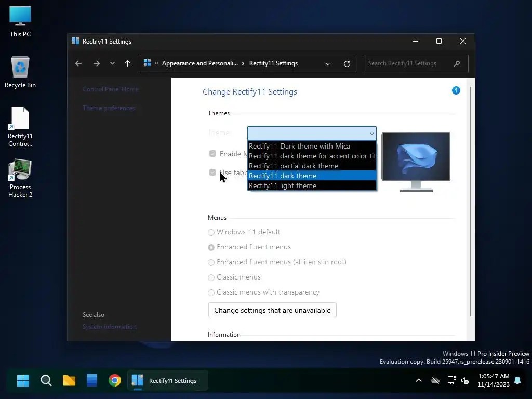Click the network tray icon

[451, 380]
